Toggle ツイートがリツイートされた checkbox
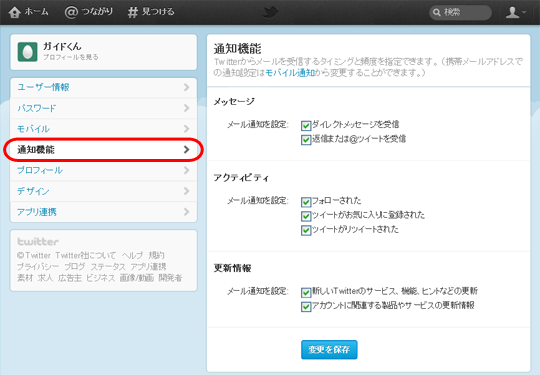 tap(306, 230)
